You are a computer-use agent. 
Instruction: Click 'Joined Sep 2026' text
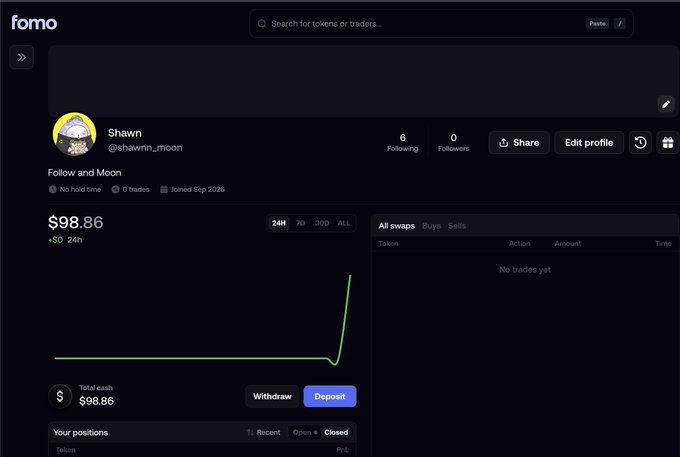pyautogui.click(x=197, y=189)
